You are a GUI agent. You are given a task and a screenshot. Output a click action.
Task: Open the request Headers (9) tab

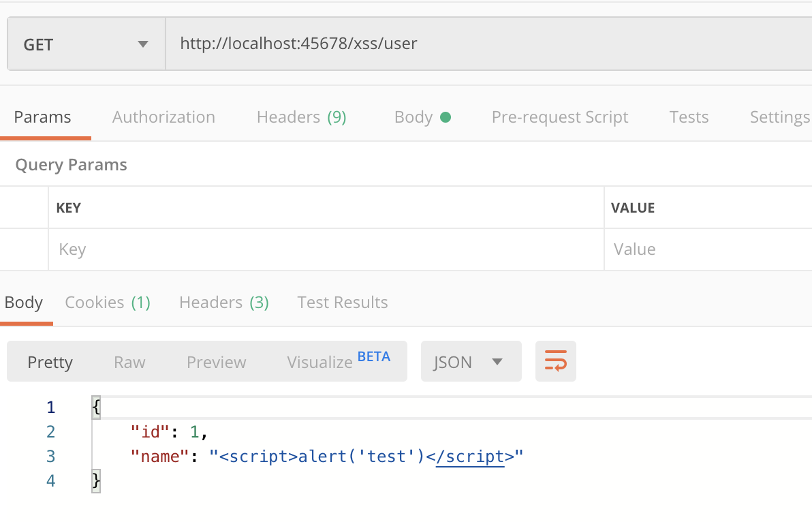301,117
